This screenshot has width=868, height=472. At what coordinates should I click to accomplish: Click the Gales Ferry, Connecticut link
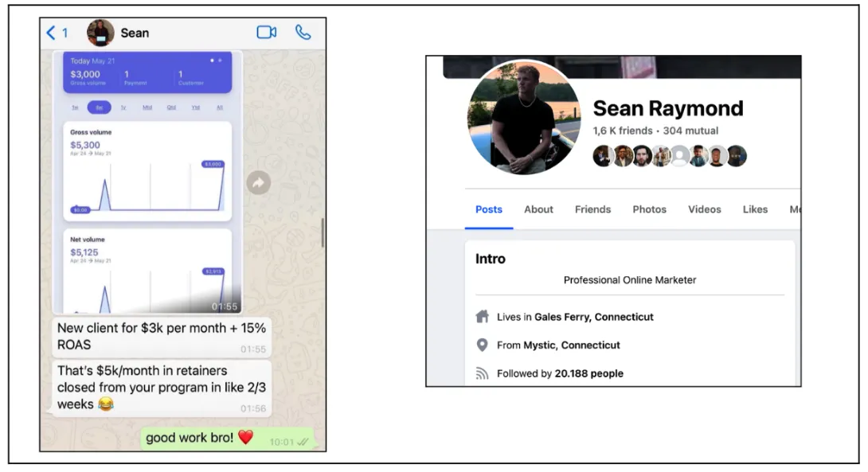tap(593, 317)
